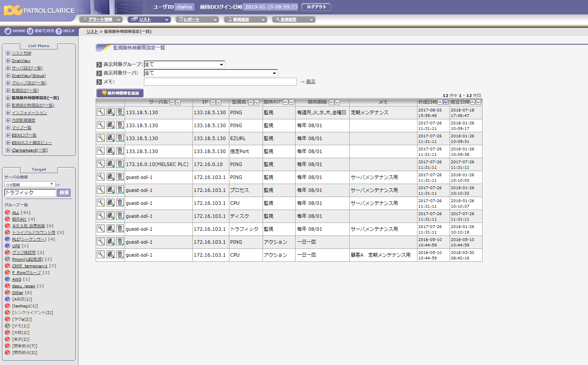Sort 修正日時 column descending
588x365 pixels.
click(x=479, y=102)
